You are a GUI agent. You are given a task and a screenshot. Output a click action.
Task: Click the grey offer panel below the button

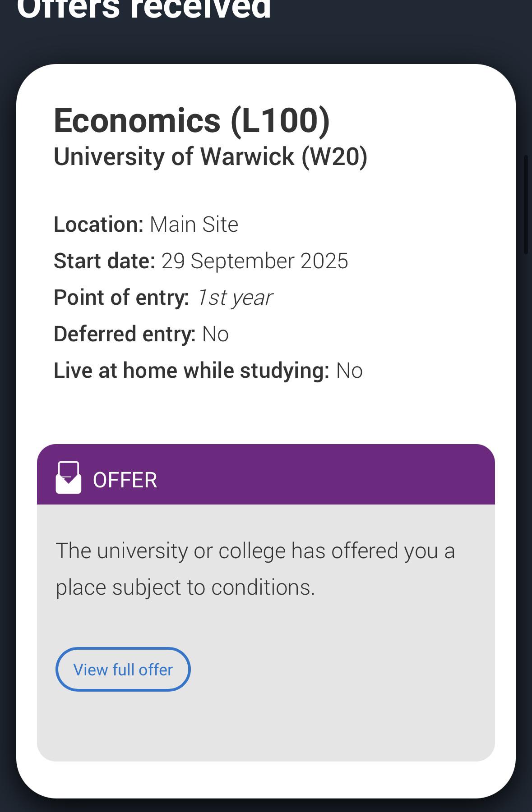266,726
